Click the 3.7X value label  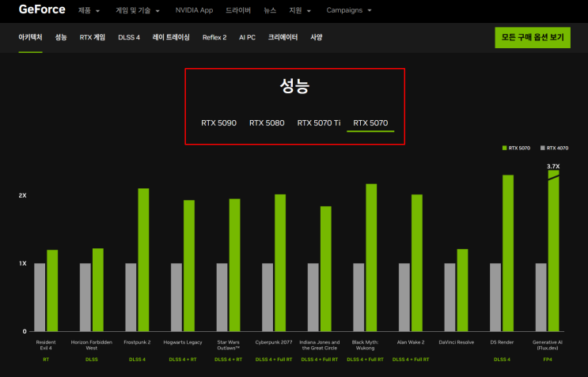[x=553, y=166]
